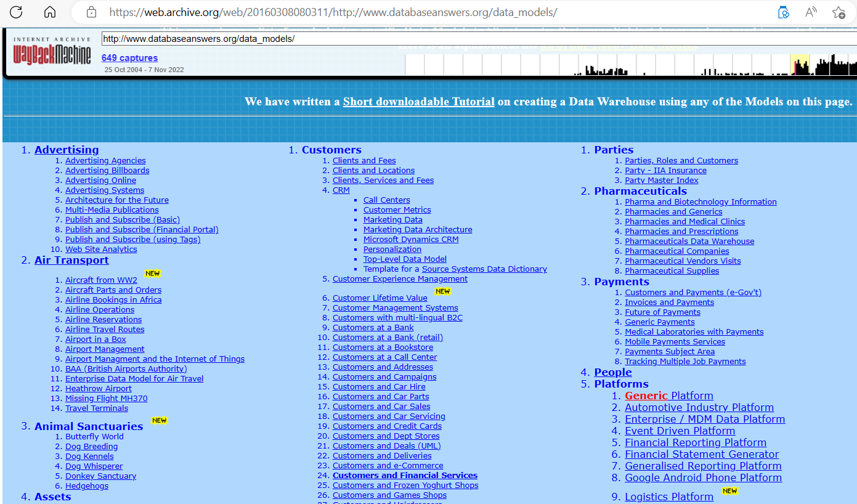Open Read aloud in the address bar

pos(810,11)
